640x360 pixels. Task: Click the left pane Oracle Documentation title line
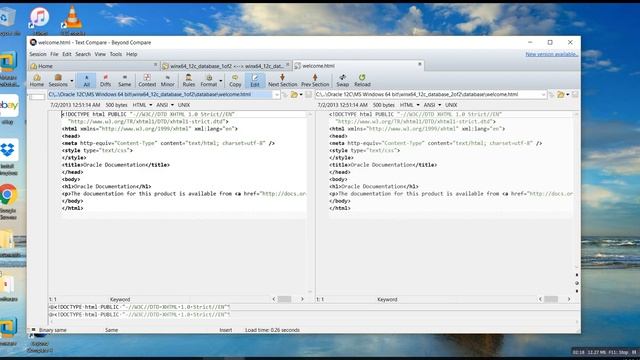tap(116, 165)
